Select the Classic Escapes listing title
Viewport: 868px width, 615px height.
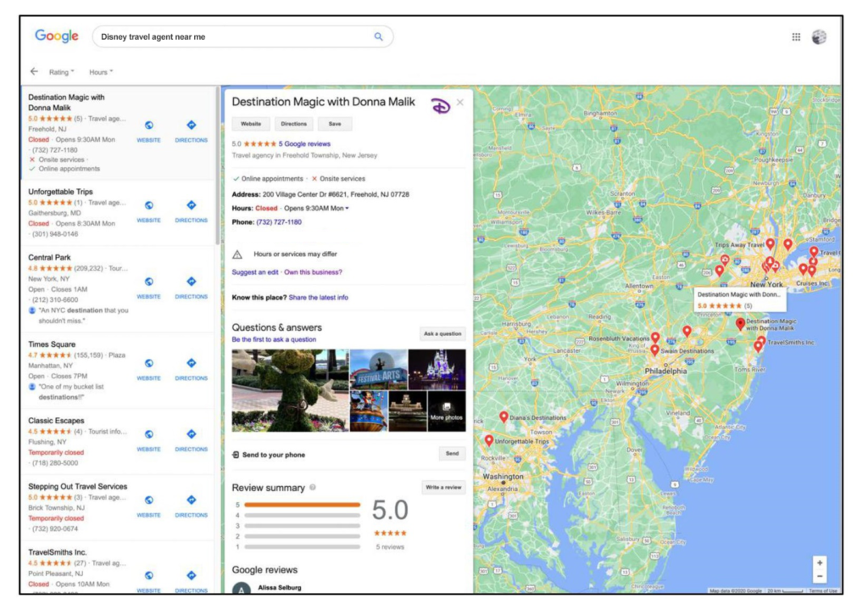pyautogui.click(x=56, y=421)
